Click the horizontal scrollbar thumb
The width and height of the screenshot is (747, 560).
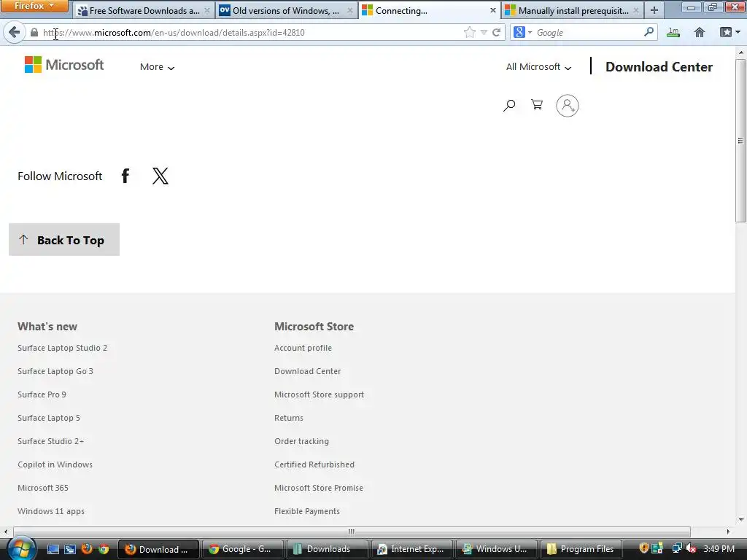pyautogui.click(x=352, y=532)
